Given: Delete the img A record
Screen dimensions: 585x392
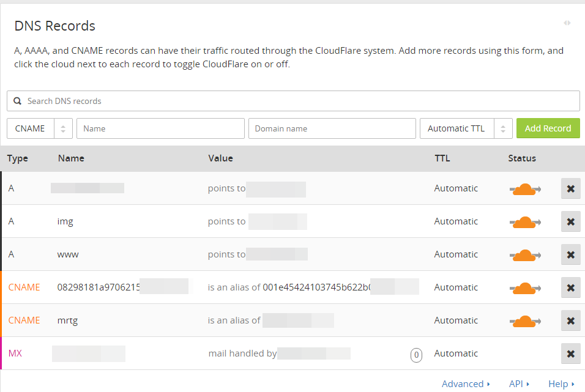Looking at the screenshot, I should [570, 221].
